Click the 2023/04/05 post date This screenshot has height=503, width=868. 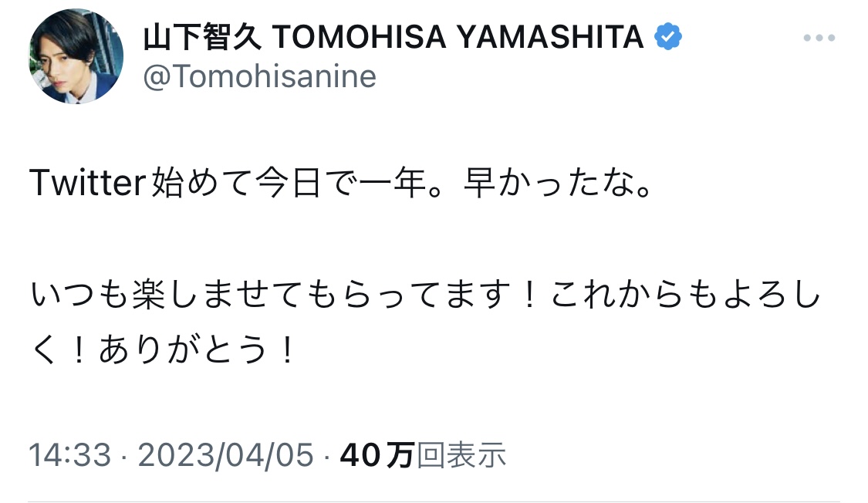click(226, 455)
